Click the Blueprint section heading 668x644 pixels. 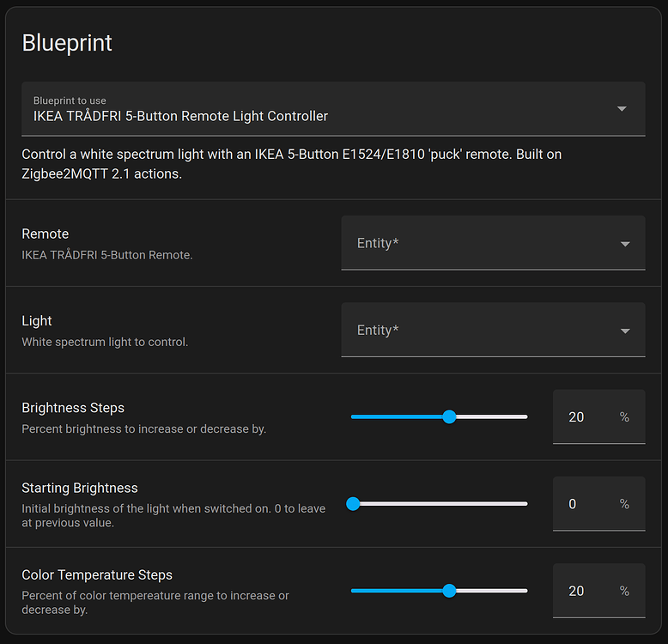click(x=67, y=43)
